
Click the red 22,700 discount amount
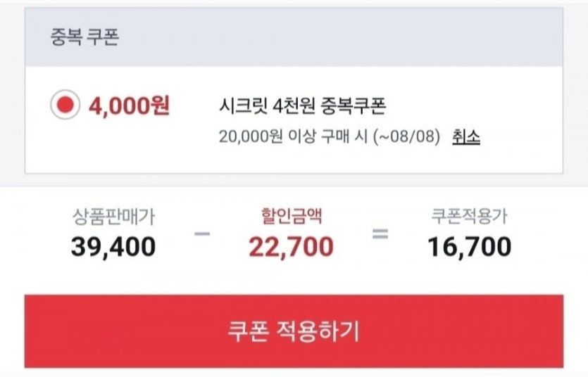291,247
